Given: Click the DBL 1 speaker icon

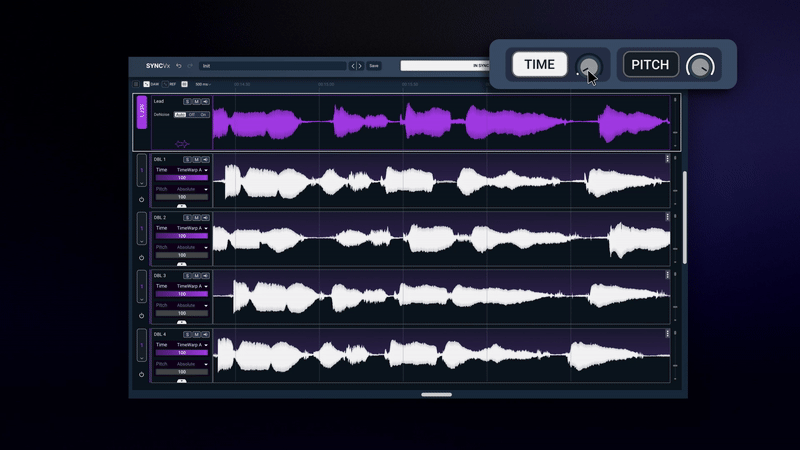Looking at the screenshot, I should (206, 160).
